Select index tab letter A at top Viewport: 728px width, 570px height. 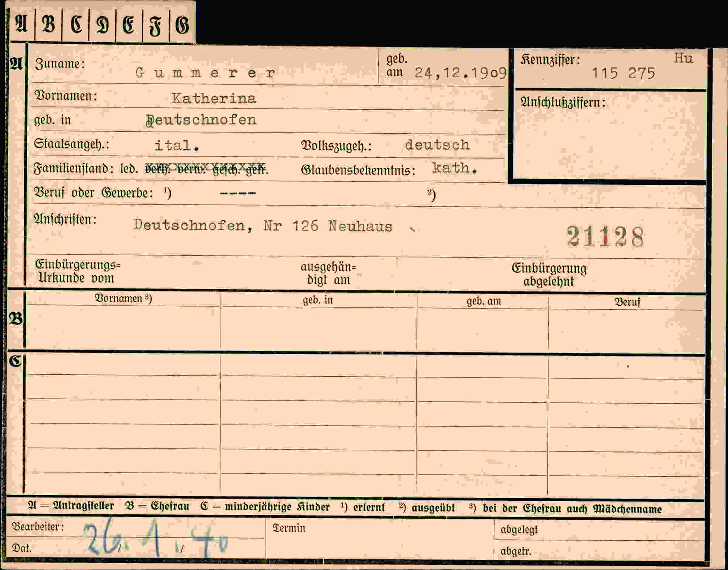click(x=22, y=24)
